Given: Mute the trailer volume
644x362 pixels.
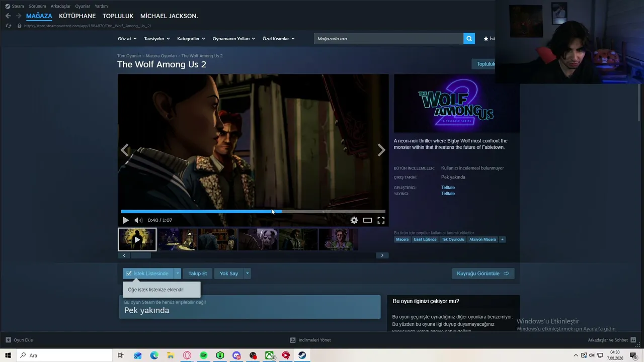Looking at the screenshot, I should 138,220.
